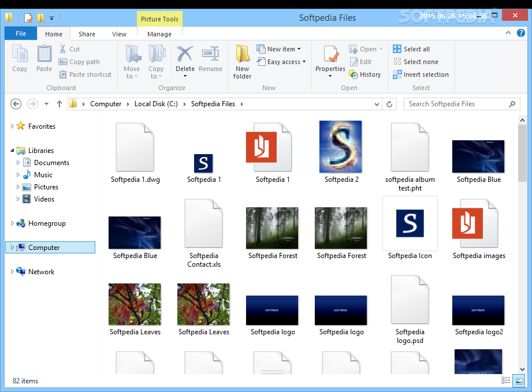Viewport: 532px width, 392px height.
Task: Select the softpedia album test.pht file
Action: tap(410, 157)
